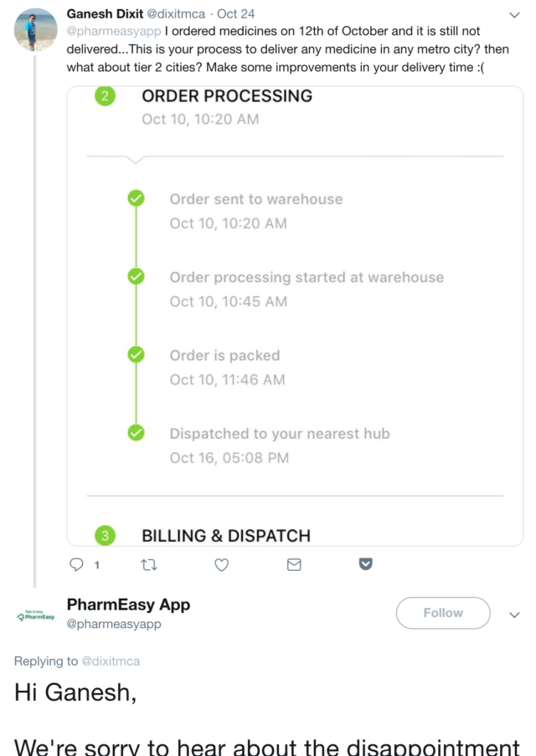
Task: Open the Oct 24 tweet timestamp
Action: click(236, 14)
